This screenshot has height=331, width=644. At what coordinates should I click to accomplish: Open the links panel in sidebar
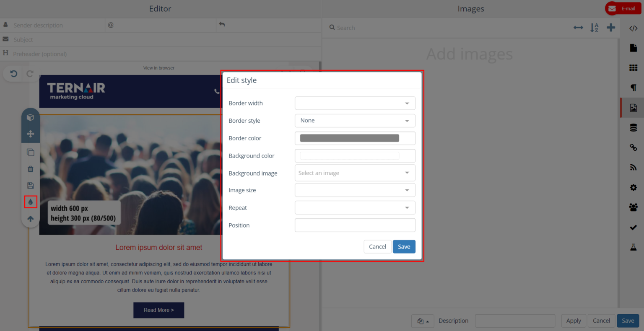633,147
